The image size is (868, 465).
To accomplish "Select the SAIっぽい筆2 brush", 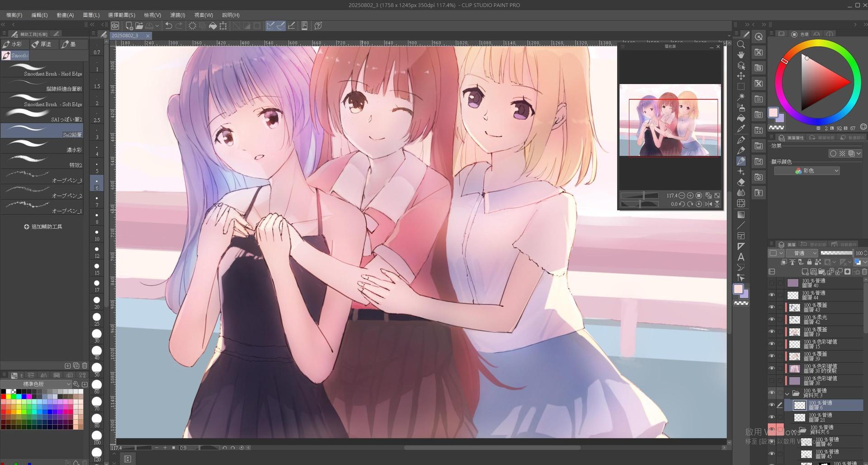I will click(42, 116).
